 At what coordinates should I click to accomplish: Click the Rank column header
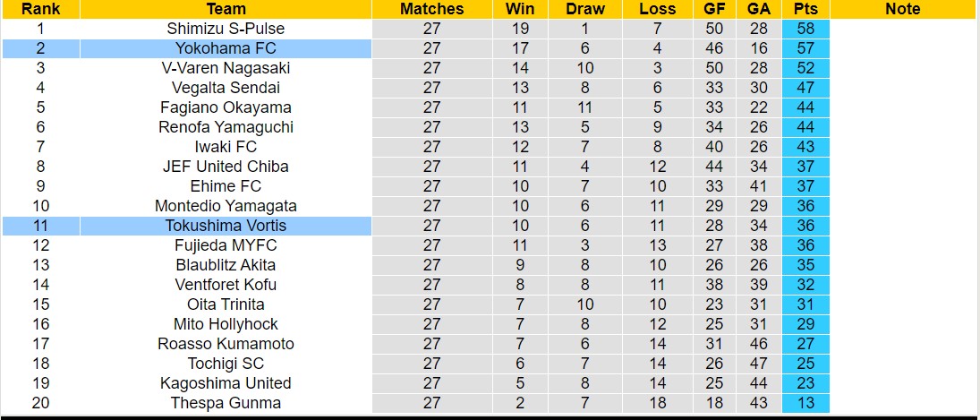point(40,9)
